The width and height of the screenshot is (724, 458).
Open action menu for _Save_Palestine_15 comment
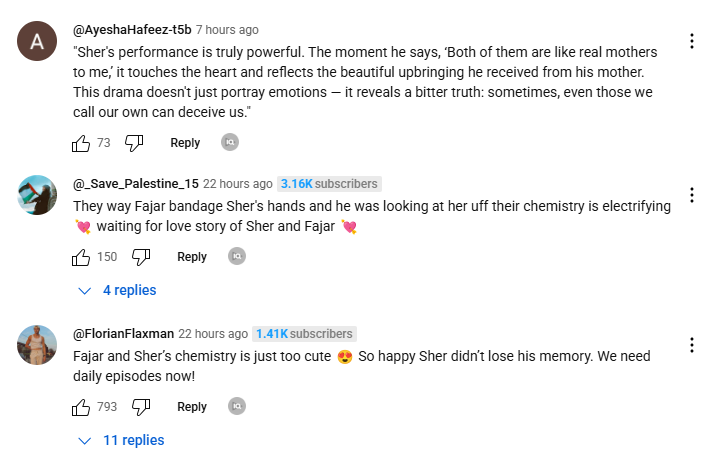[x=692, y=195]
